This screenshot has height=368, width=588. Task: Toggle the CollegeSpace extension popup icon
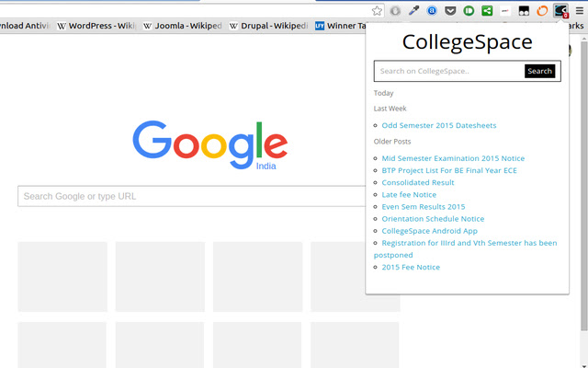[x=560, y=11]
